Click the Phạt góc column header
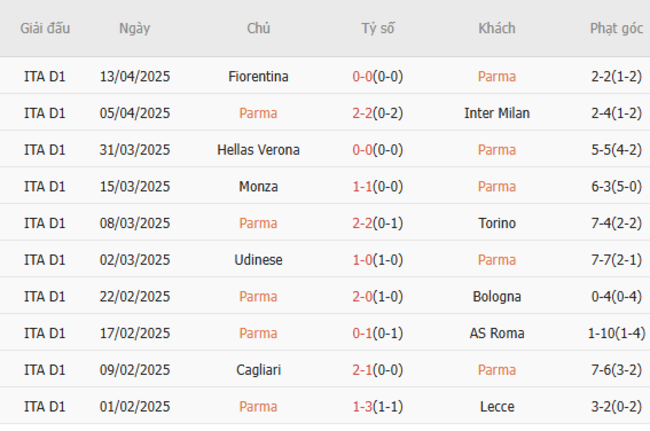650x431 pixels. [x=616, y=28]
